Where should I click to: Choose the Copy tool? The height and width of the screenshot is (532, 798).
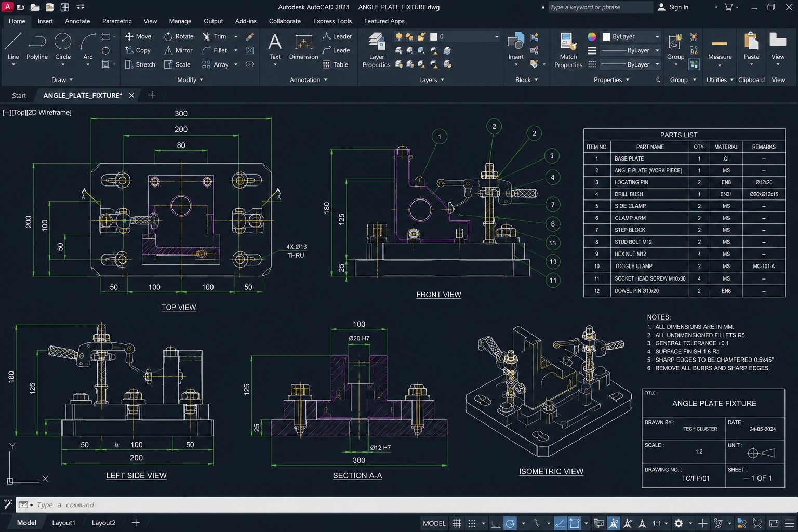point(138,50)
